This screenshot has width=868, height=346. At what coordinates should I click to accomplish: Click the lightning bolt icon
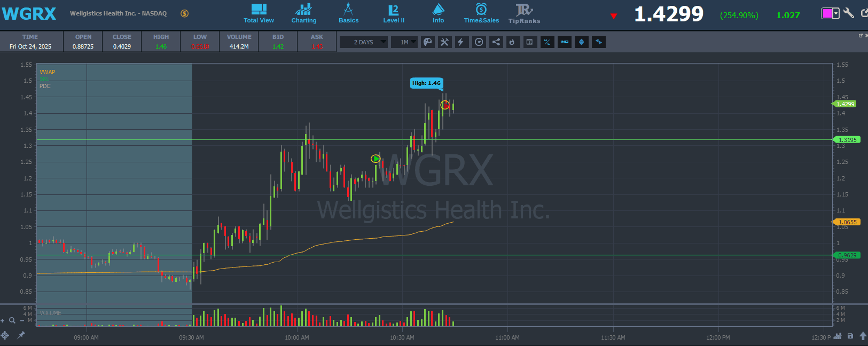coord(461,42)
